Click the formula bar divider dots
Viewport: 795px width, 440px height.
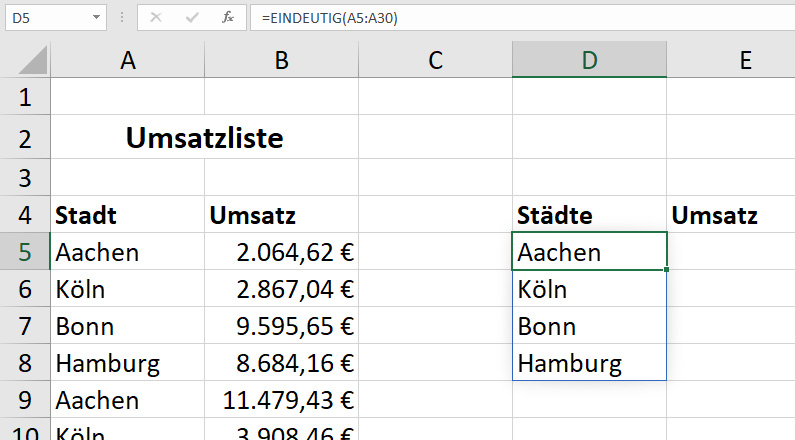pos(121,17)
